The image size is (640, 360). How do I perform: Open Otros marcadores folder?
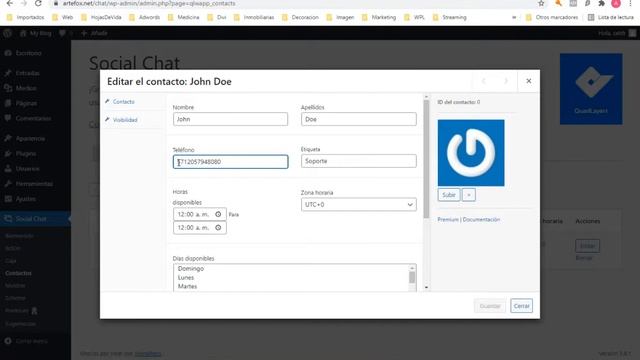[x=552, y=18]
